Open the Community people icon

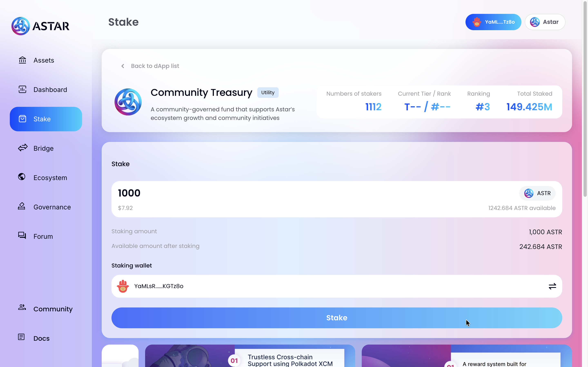[x=22, y=307]
